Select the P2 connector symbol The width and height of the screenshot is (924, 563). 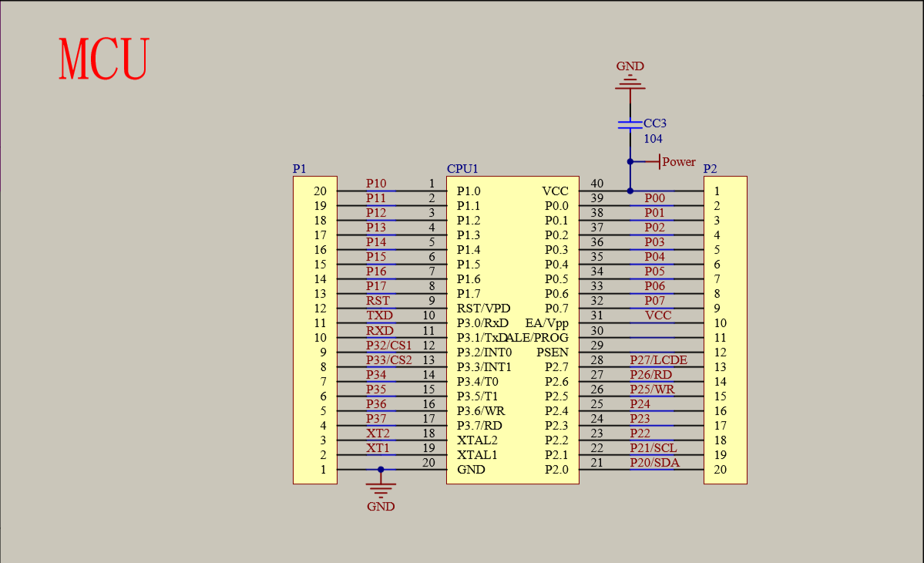724,328
